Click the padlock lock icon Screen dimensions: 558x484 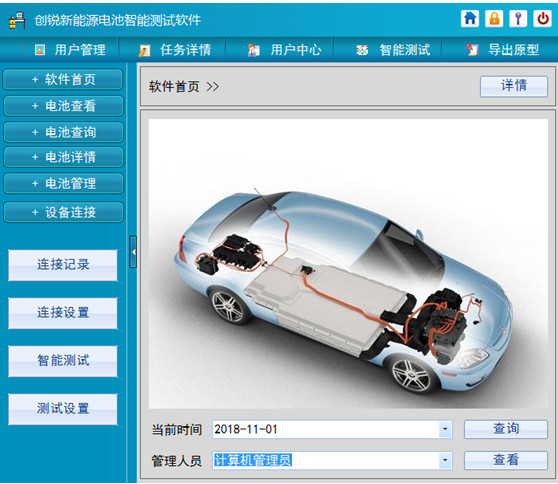[x=494, y=18]
